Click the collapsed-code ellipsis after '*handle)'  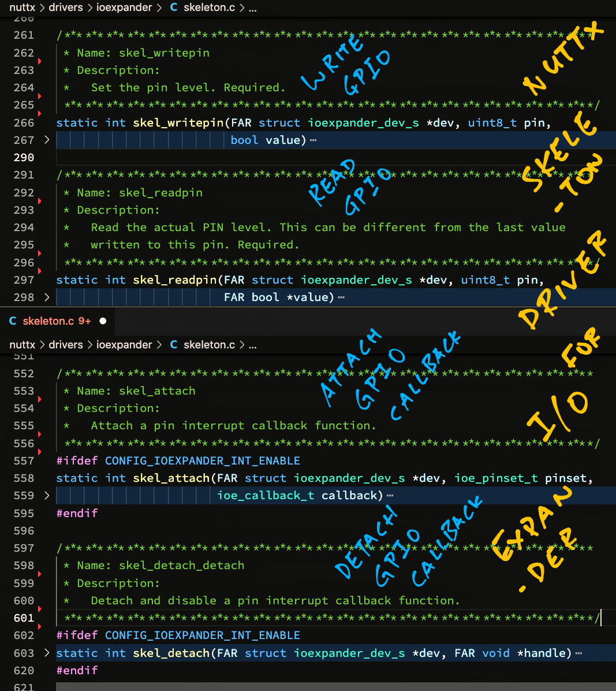578,653
